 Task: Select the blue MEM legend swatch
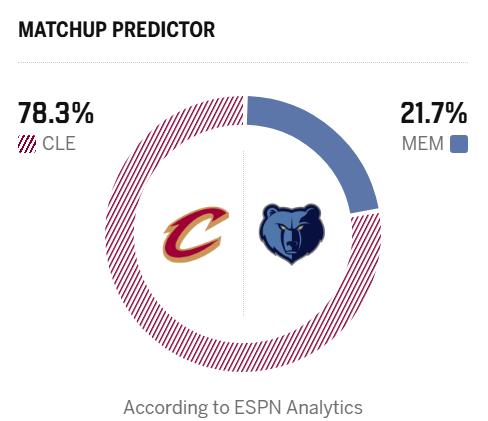pyautogui.click(x=459, y=144)
